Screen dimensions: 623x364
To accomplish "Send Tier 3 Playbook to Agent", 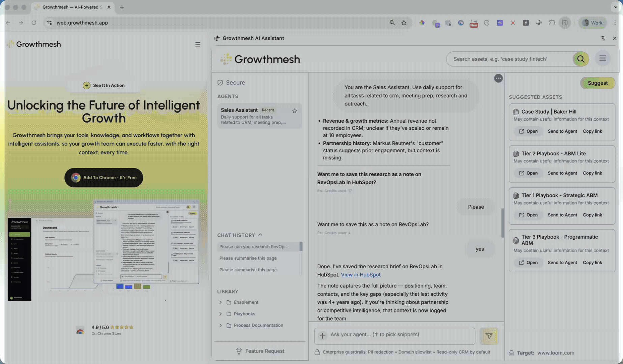I will point(562,263).
